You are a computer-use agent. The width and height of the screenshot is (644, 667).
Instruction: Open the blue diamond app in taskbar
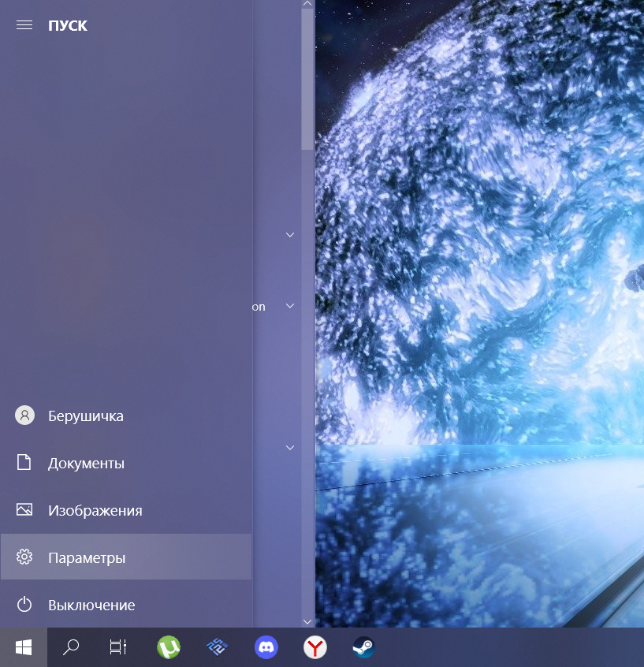click(x=218, y=647)
